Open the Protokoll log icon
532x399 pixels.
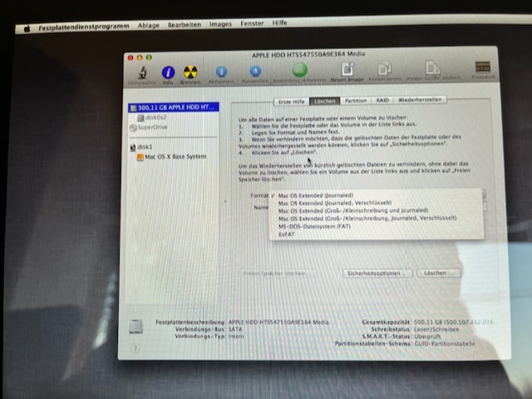click(482, 66)
